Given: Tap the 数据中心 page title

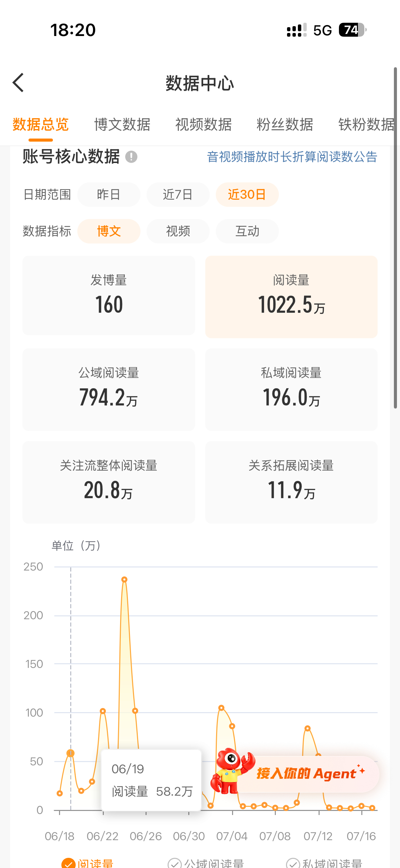Looking at the screenshot, I should point(200,83).
